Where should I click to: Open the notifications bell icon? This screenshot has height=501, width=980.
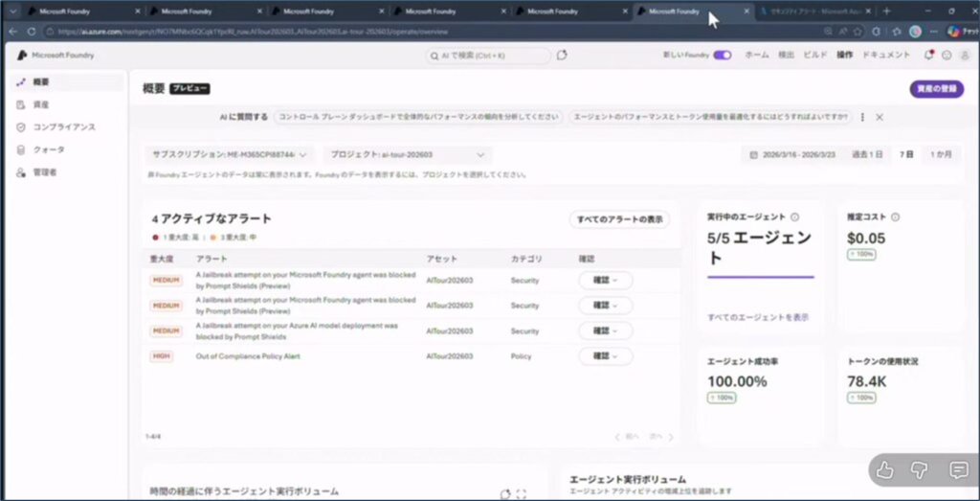pos(928,56)
